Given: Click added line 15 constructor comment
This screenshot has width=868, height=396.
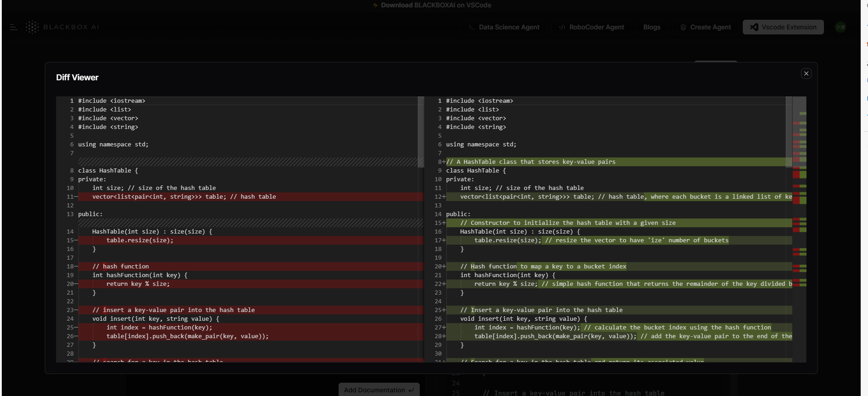Looking at the screenshot, I should click(x=568, y=223).
